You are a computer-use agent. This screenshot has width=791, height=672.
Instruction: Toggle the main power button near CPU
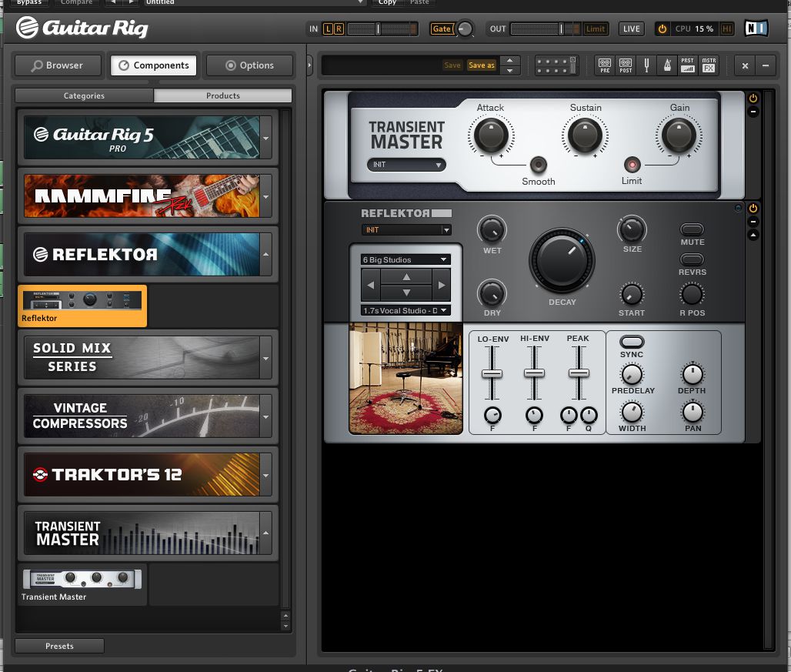pyautogui.click(x=663, y=28)
